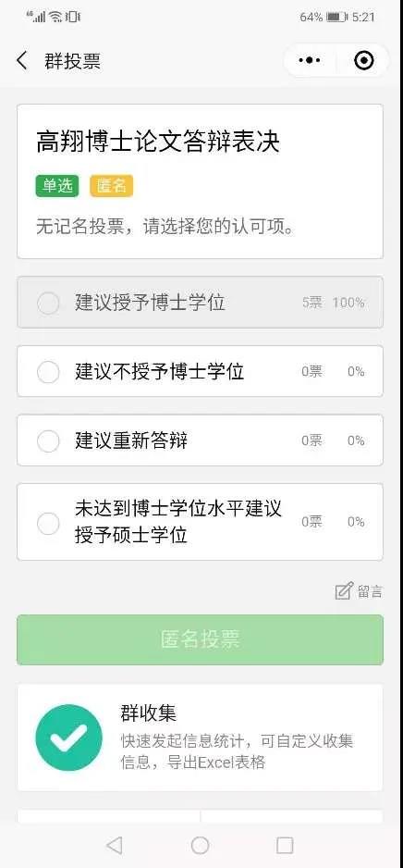Open the 留言 comment link

[370, 591]
